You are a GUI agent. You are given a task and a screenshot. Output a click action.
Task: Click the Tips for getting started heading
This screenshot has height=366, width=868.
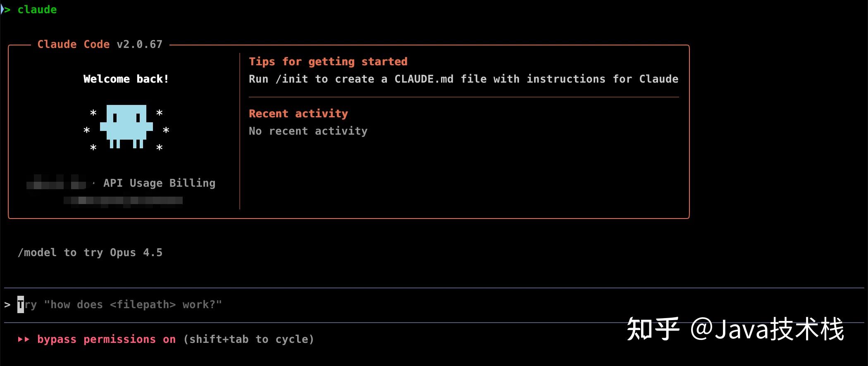click(x=328, y=62)
